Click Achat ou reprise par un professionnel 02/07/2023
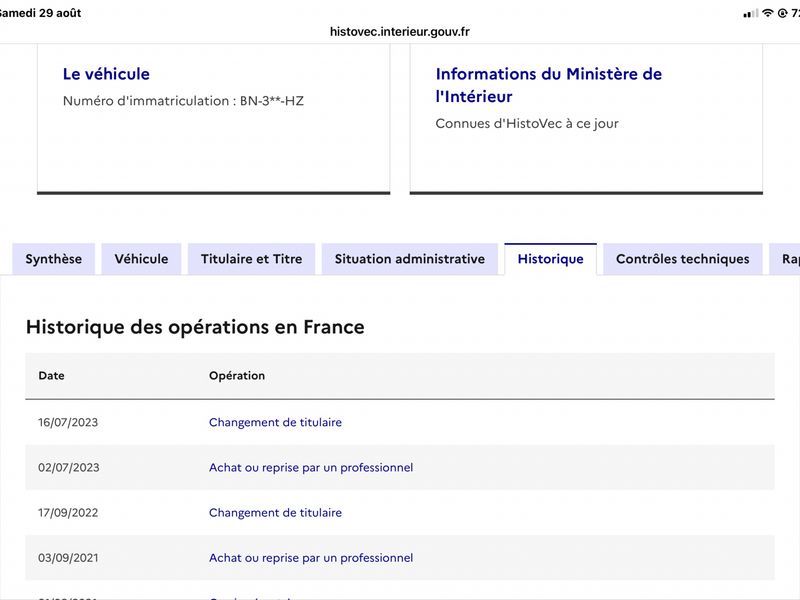 click(311, 467)
